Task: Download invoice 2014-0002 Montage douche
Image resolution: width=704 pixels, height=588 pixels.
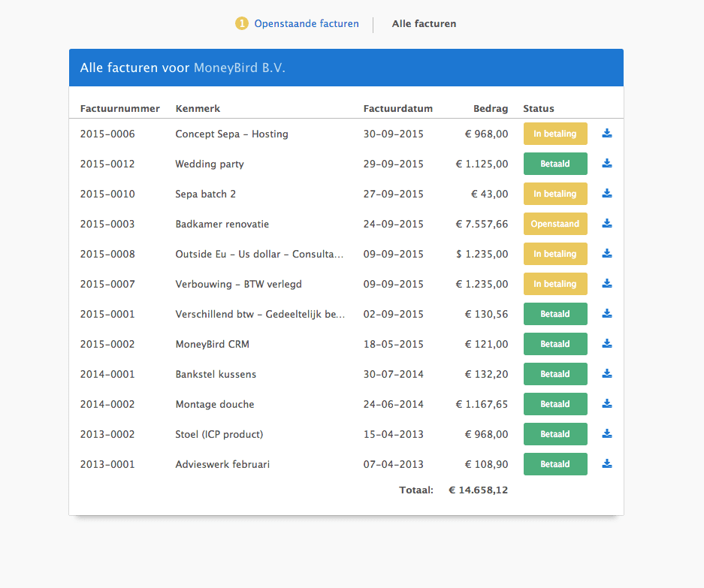Action: point(607,404)
